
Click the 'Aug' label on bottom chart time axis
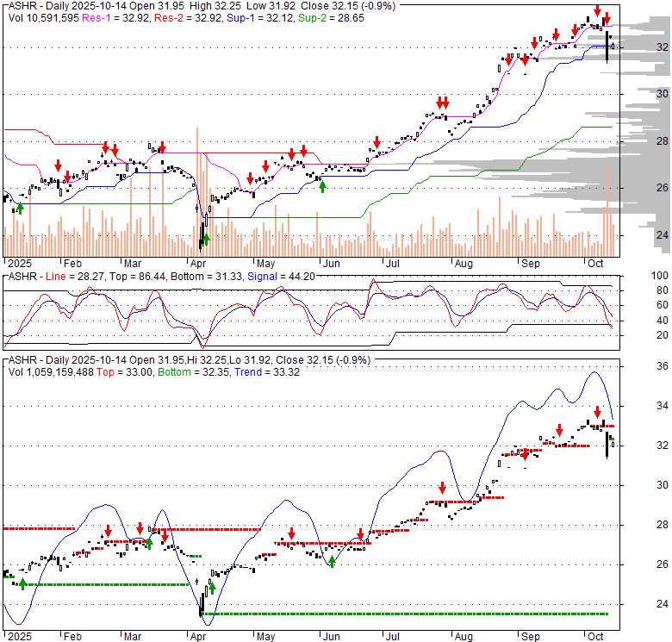(x=464, y=637)
